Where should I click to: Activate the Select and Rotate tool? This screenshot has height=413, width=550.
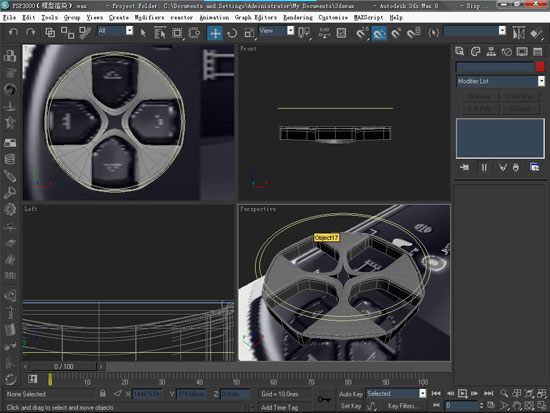(x=232, y=33)
